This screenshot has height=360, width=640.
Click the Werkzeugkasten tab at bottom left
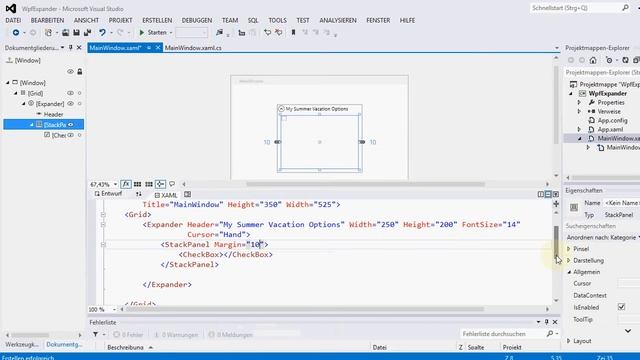22,344
